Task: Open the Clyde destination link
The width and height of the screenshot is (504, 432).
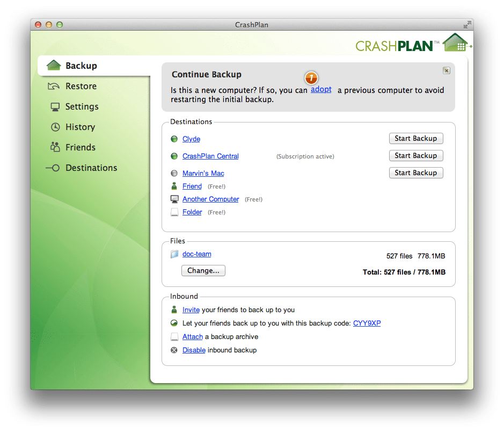Action: pos(191,139)
